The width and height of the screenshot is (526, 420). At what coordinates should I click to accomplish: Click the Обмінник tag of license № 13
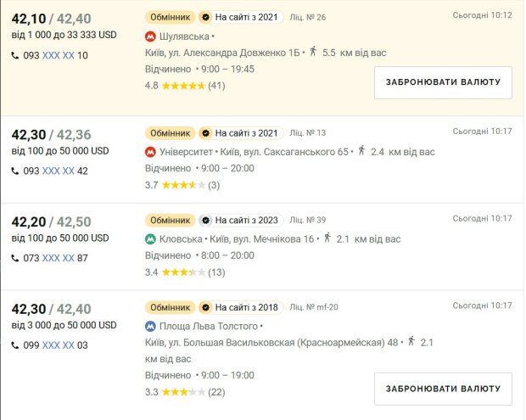(170, 133)
